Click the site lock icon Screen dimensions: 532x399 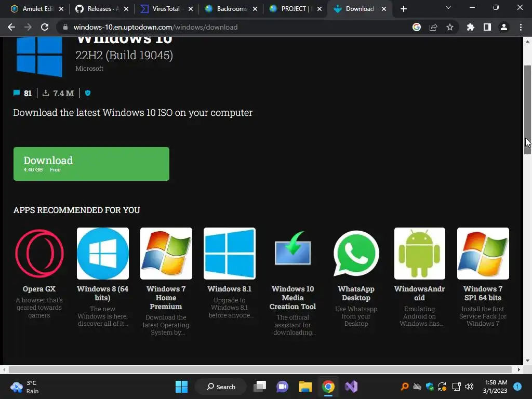pyautogui.click(x=65, y=27)
